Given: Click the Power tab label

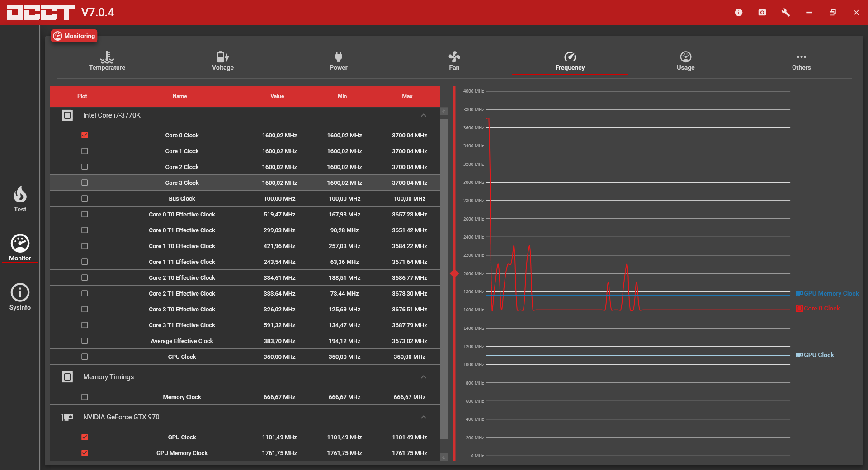Looking at the screenshot, I should pos(339,67).
